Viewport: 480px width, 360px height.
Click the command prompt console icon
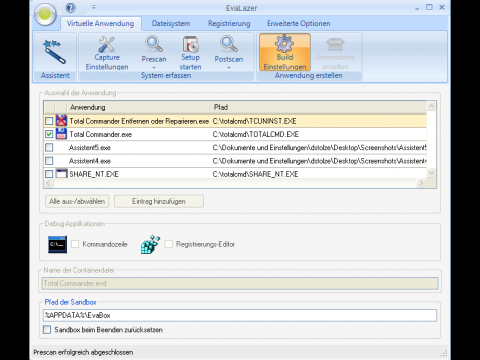pos(57,244)
